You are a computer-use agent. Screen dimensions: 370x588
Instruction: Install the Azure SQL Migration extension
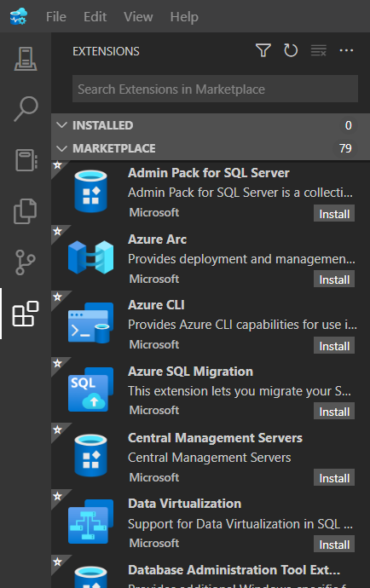tap(334, 412)
